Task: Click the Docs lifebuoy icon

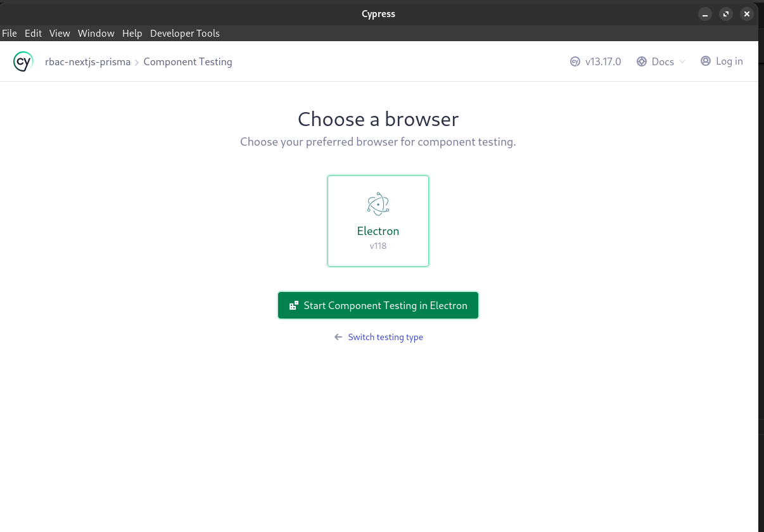Action: pyautogui.click(x=641, y=61)
